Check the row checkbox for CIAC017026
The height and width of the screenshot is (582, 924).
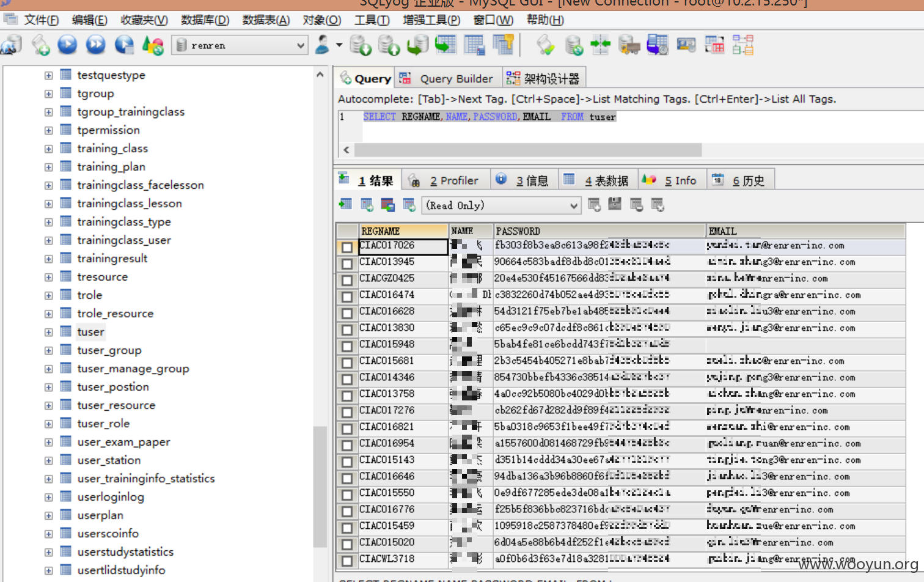click(347, 247)
